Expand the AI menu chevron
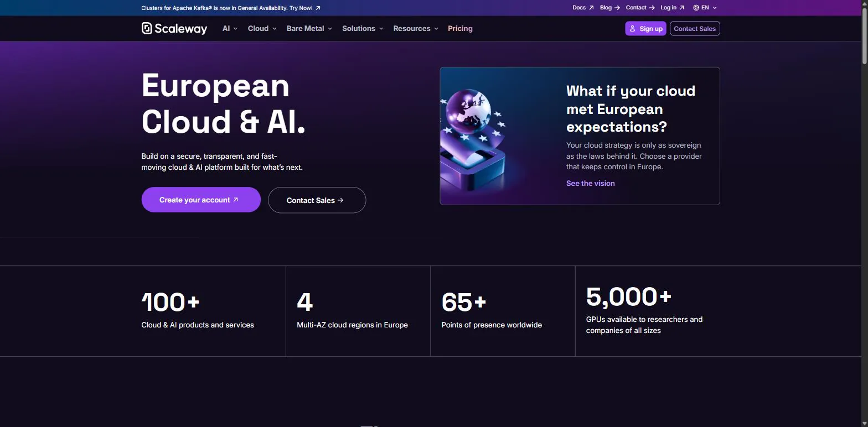 235,29
